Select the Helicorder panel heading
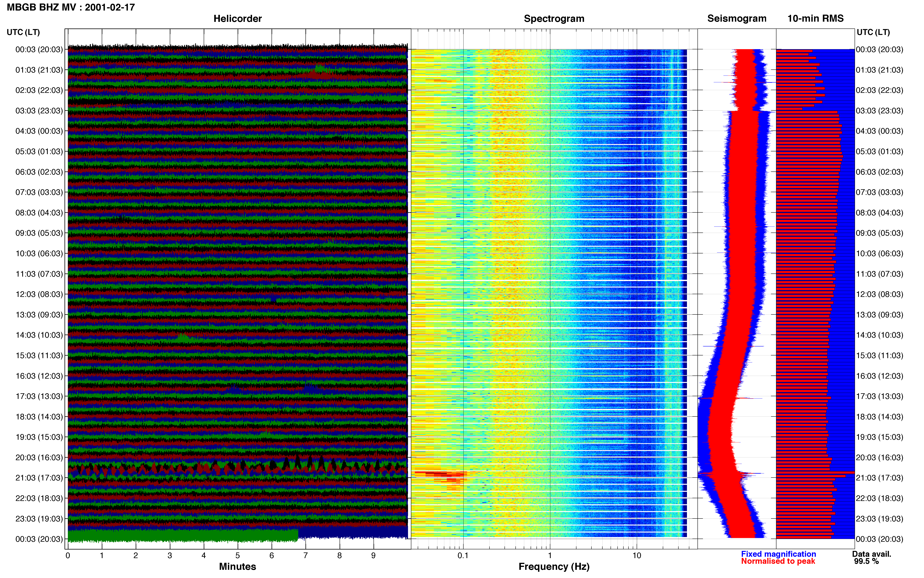 pos(238,18)
